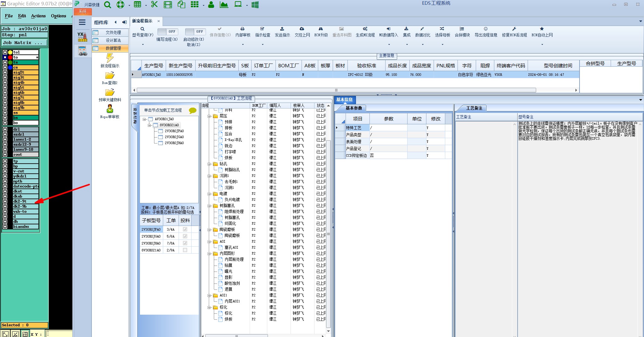Click the orange 系统 tab
Viewport: 644px width, 337px height.
click(x=83, y=12)
